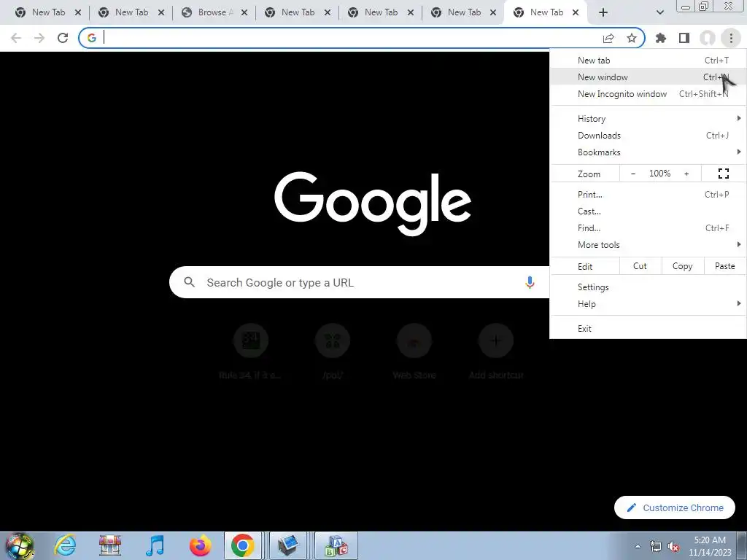747x560 pixels.
Task: Start voice search with microphone icon
Action: pos(530,282)
